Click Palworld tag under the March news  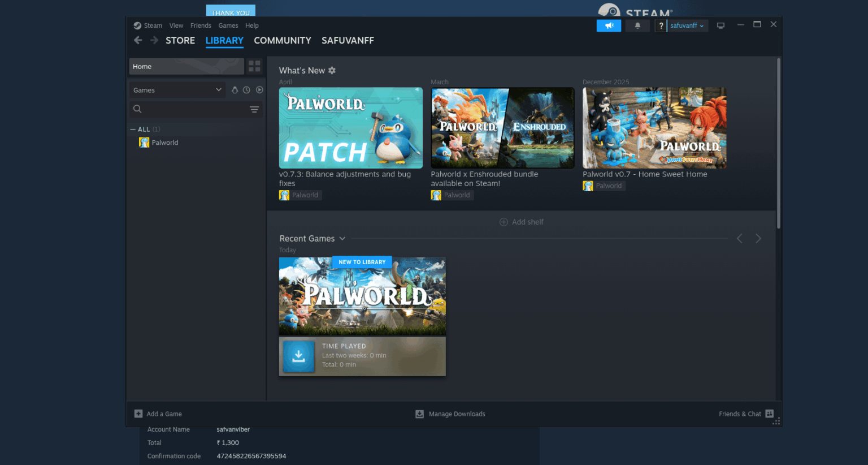(452, 195)
